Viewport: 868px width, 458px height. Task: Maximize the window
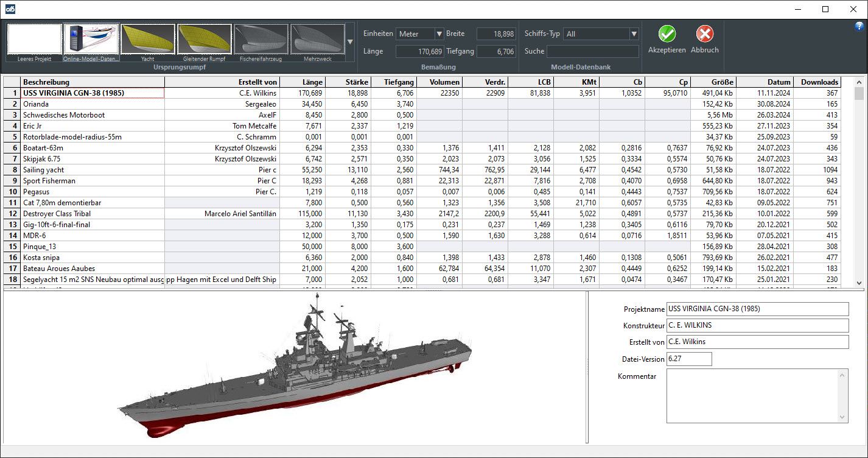(x=825, y=9)
